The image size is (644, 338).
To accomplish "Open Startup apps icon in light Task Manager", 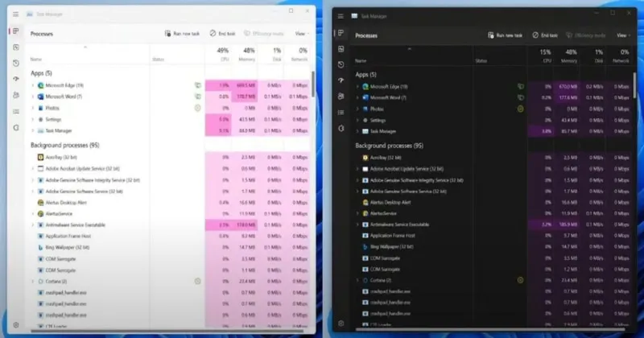I will [x=16, y=80].
